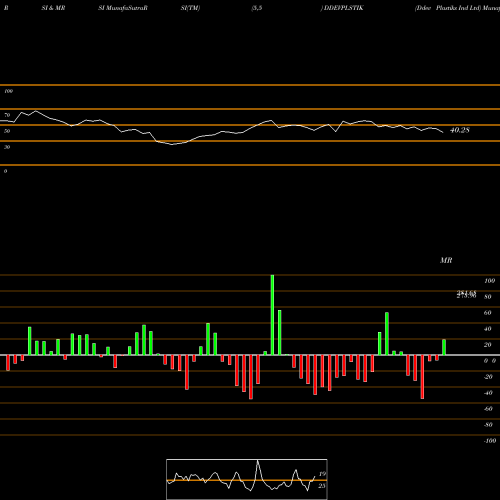Click the DDEVPLSTIK symbol text in the header
The image size is (500, 500).
[343, 8]
